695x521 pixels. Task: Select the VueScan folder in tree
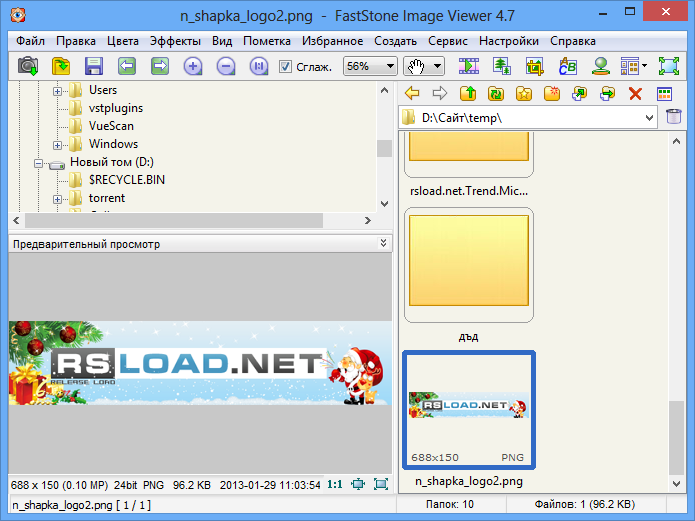click(111, 126)
